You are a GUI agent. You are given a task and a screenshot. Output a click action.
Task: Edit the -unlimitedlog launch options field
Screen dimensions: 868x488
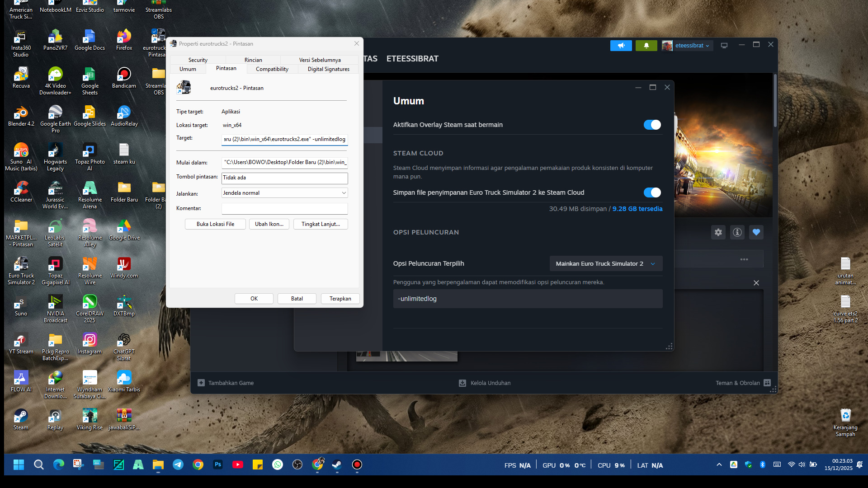tap(528, 299)
